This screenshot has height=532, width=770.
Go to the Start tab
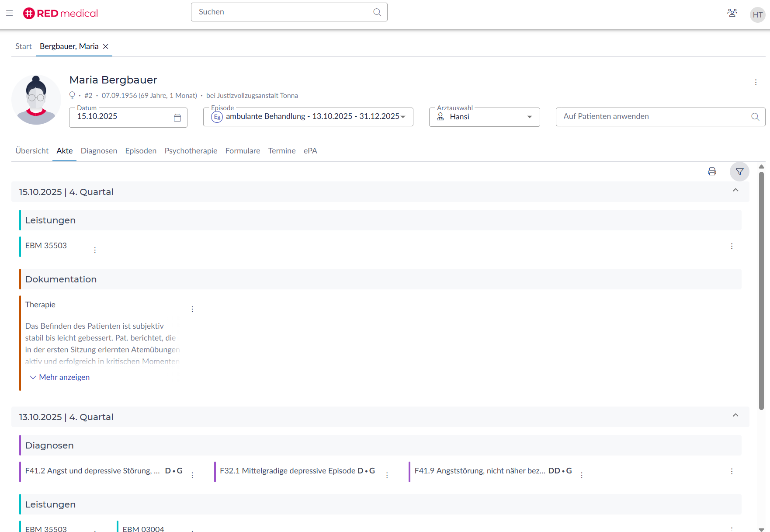point(23,46)
